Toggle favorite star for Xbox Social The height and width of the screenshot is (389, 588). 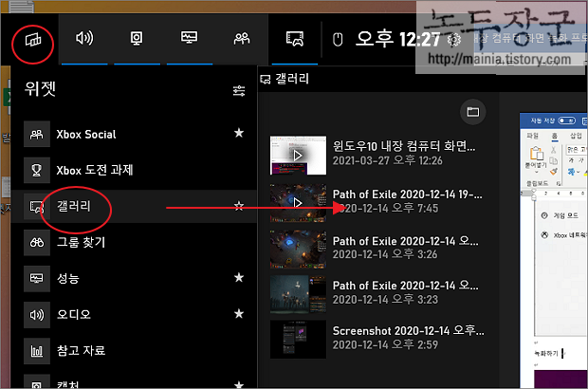tap(239, 133)
